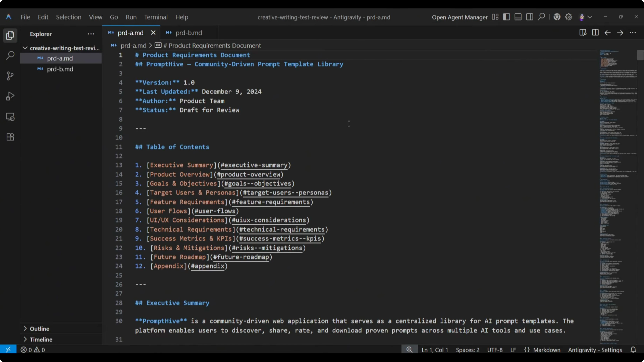Open the Run and Debug view
This screenshot has height=362, width=644.
(10, 96)
